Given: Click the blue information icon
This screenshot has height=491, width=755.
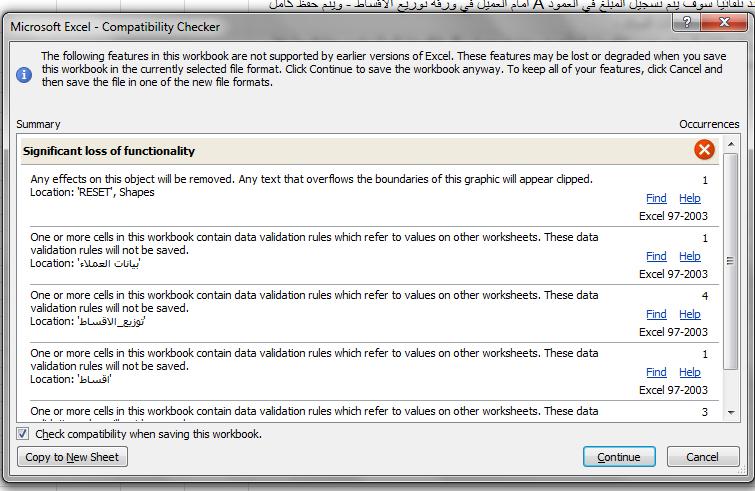Looking at the screenshot, I should [x=24, y=75].
